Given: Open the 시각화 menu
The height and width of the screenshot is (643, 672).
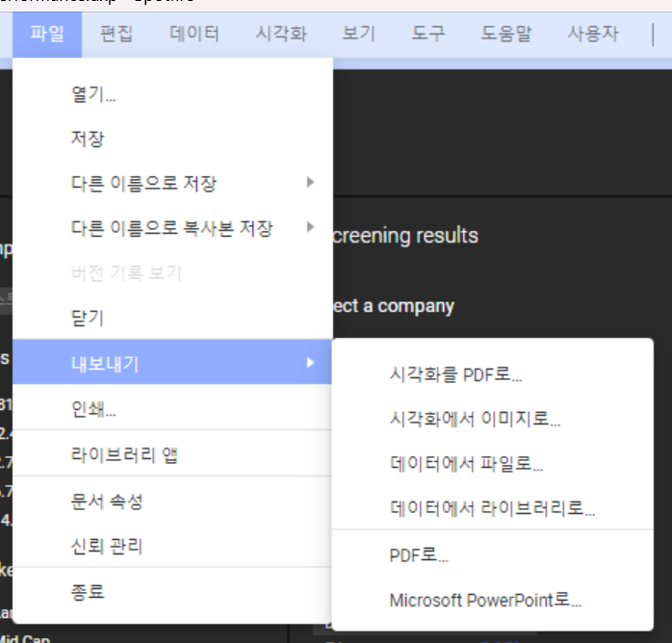Looking at the screenshot, I should 281,35.
